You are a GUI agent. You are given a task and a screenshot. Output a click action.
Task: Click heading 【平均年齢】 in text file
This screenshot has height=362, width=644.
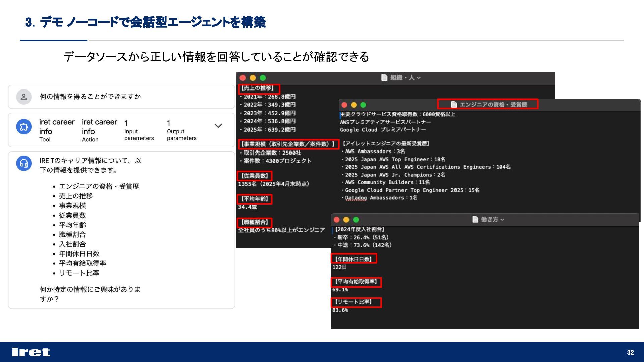(x=255, y=199)
